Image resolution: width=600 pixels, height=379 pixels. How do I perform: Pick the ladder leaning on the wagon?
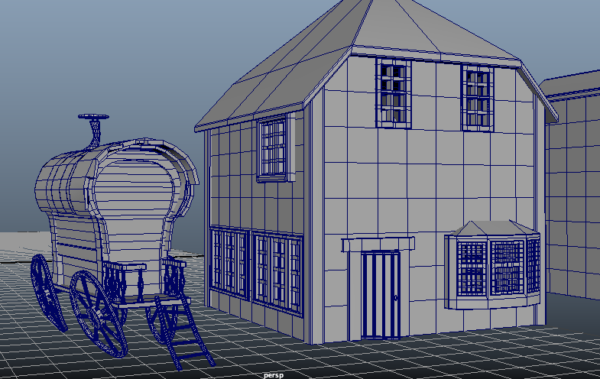point(185,331)
